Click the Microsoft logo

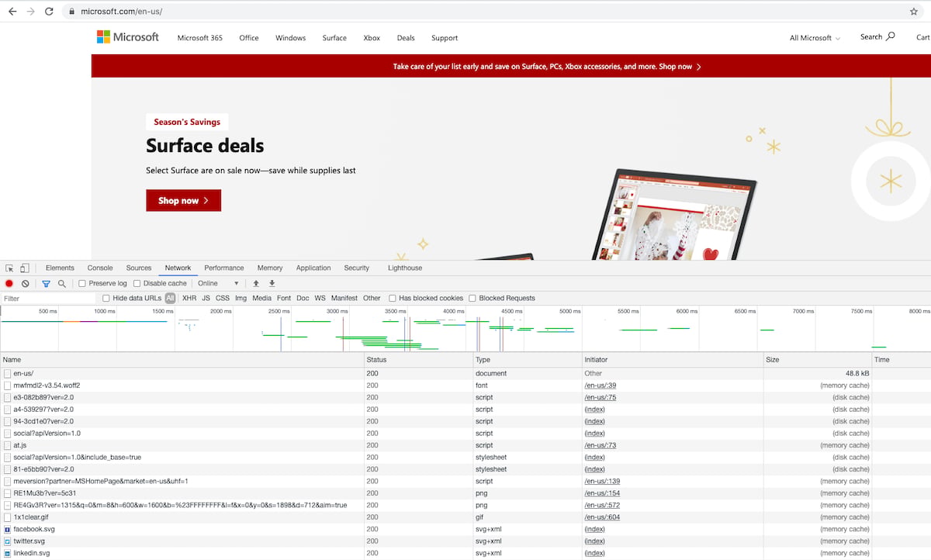[x=127, y=37]
